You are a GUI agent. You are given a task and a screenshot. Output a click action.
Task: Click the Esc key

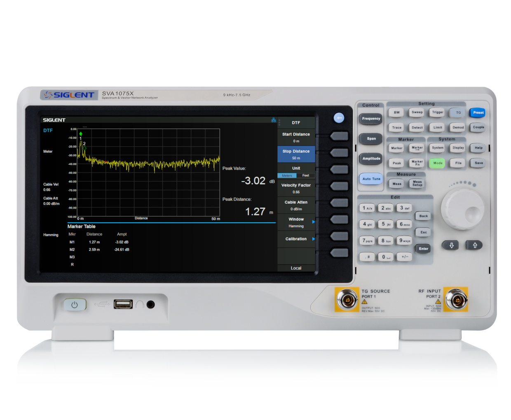pos(424,233)
